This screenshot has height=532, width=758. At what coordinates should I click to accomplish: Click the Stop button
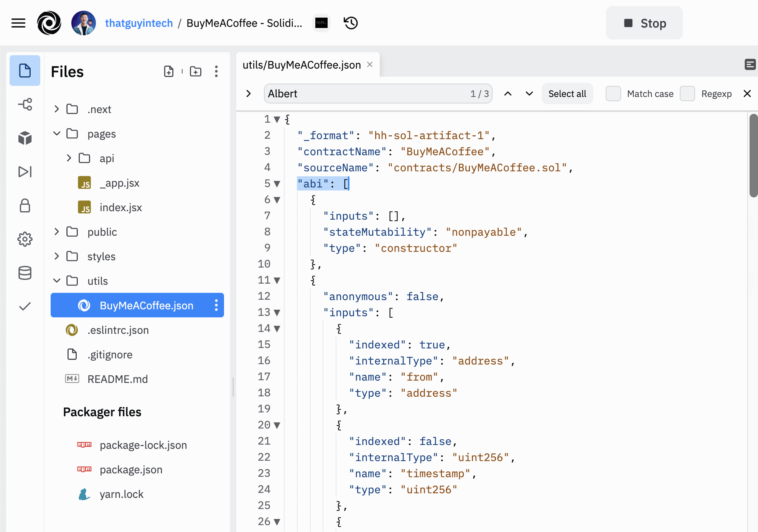[644, 23]
